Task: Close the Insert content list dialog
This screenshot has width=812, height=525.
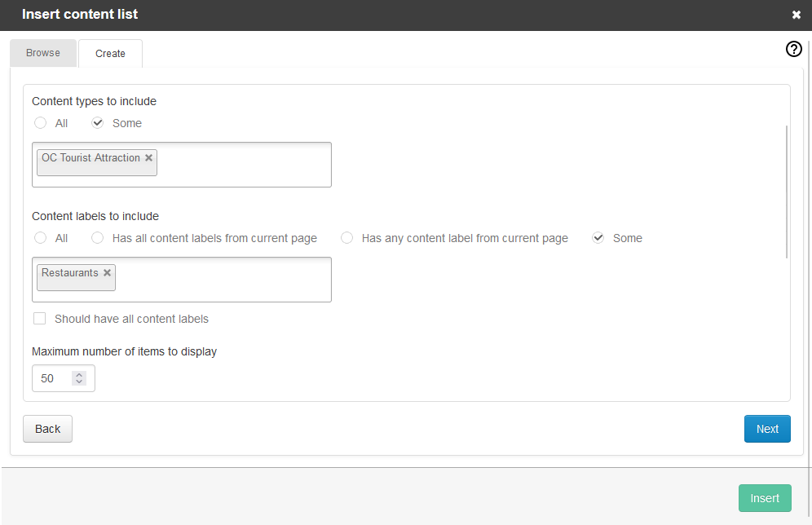Action: click(796, 14)
